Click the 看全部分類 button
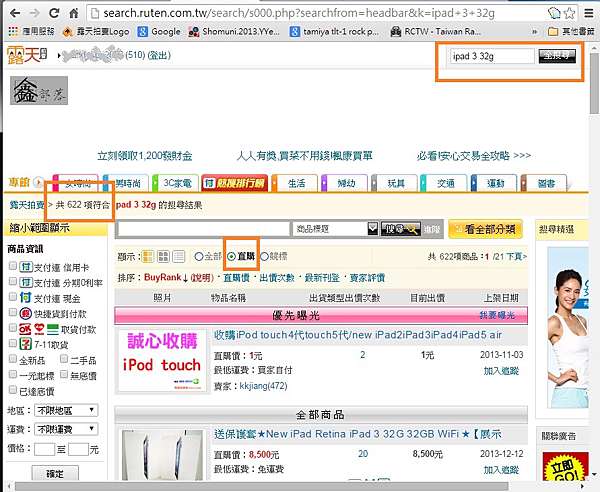This screenshot has height=492, width=600. coord(486,229)
